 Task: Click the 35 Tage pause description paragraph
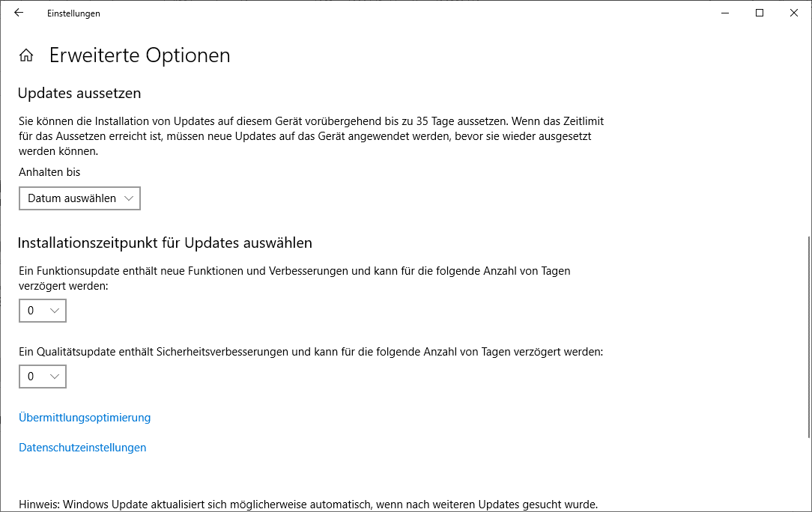(x=311, y=135)
